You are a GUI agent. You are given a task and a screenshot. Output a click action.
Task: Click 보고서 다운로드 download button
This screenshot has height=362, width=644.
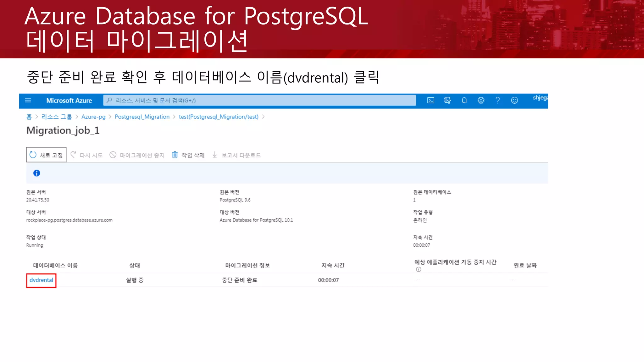(236, 155)
